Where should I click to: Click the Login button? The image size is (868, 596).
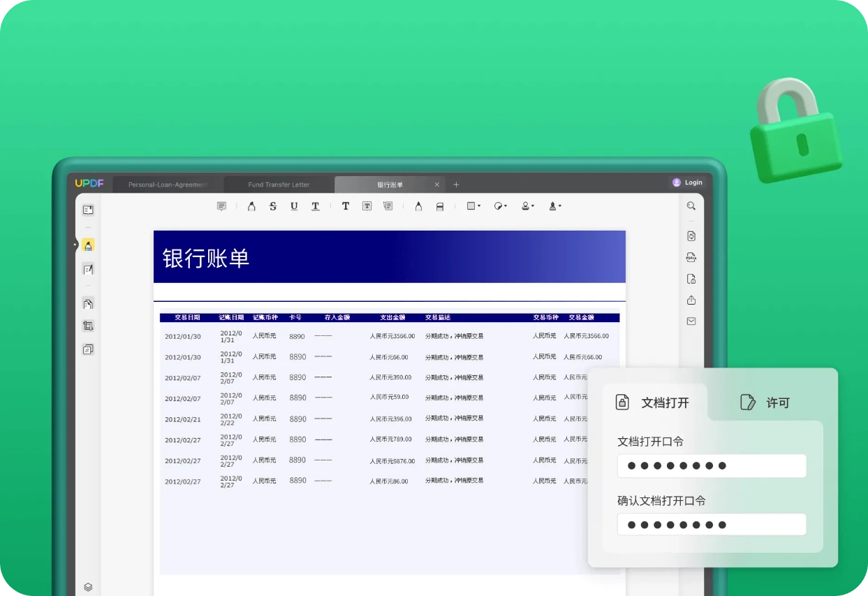coord(687,182)
